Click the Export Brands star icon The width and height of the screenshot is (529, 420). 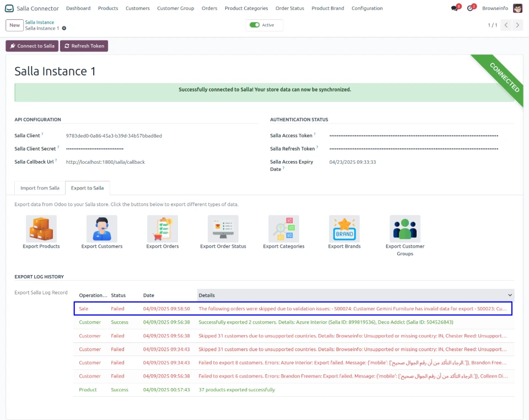tap(344, 229)
